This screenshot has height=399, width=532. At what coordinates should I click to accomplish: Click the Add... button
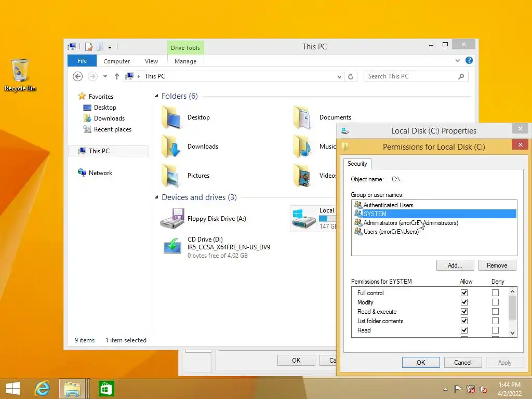click(455, 265)
